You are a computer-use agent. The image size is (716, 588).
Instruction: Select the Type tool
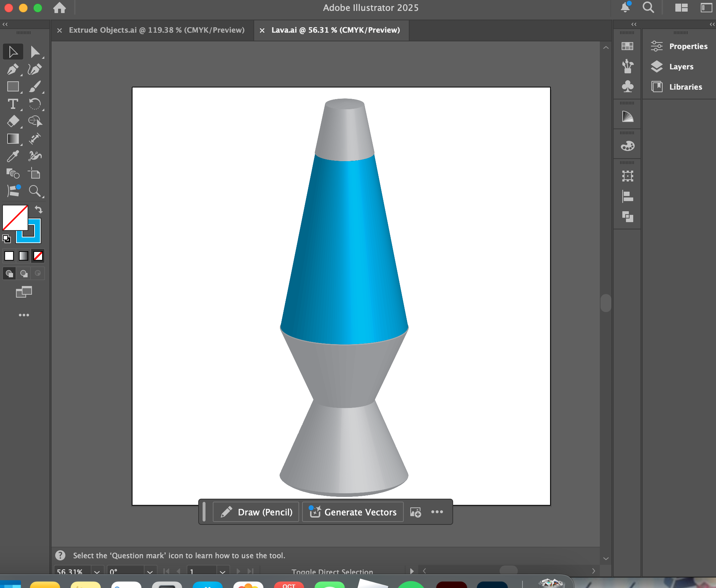point(13,105)
